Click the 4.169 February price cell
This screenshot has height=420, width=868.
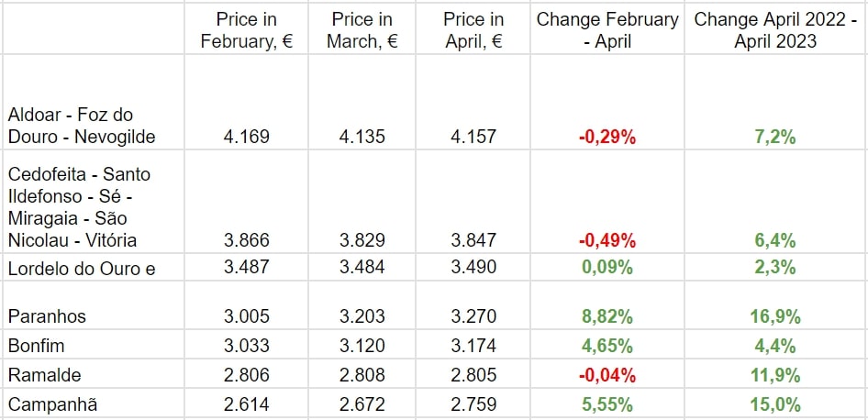pos(246,137)
